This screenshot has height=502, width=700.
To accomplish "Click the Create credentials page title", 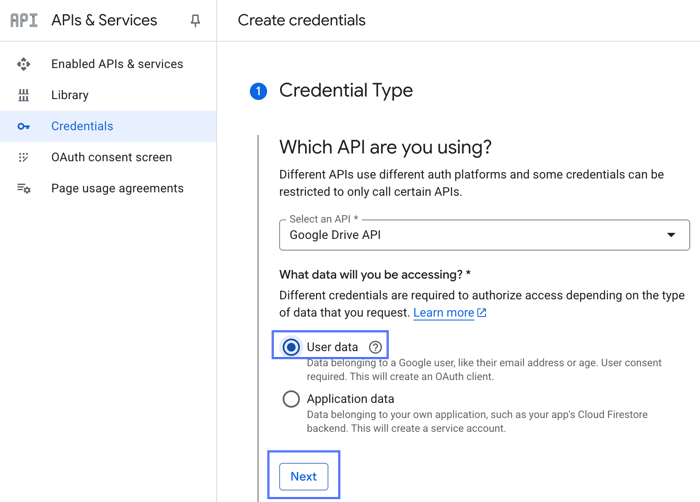I will coord(301,21).
